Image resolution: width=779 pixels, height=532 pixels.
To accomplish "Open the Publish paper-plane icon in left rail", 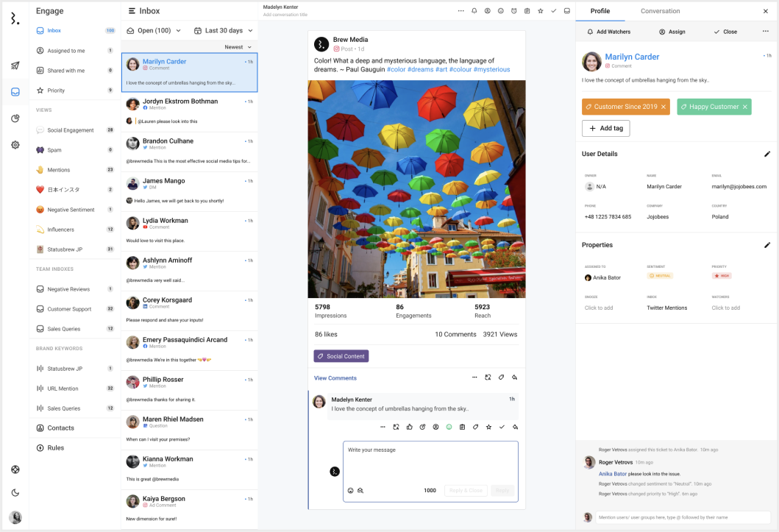I will coord(15,65).
